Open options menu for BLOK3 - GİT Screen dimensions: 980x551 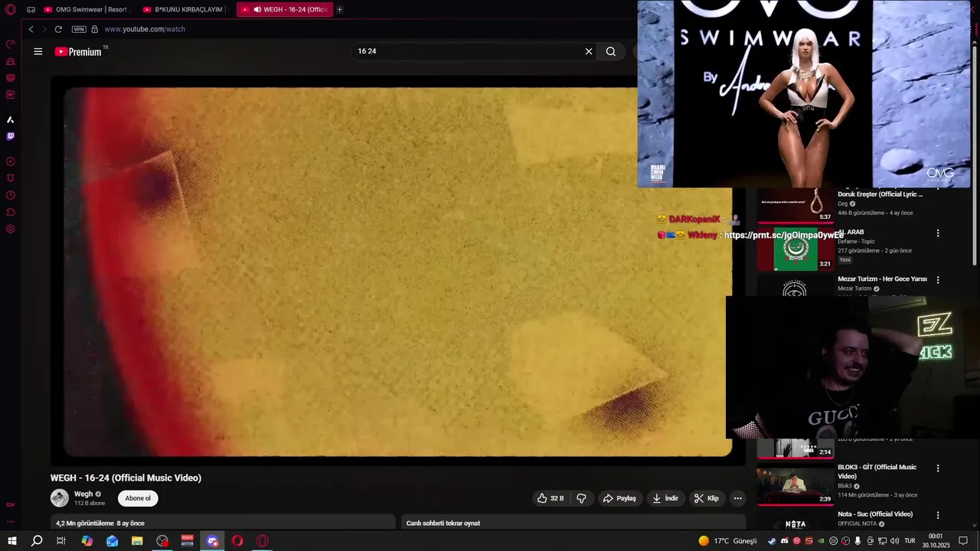[x=938, y=468]
